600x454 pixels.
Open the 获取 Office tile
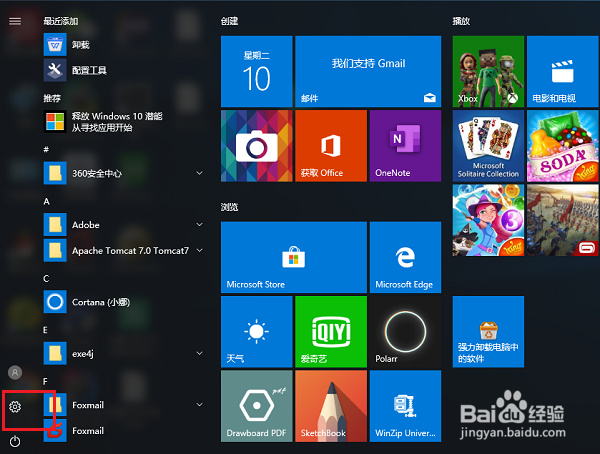331,145
